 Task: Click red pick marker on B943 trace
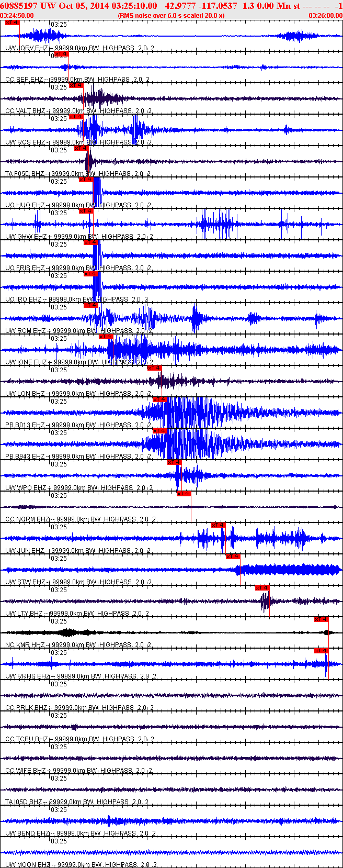point(159,431)
